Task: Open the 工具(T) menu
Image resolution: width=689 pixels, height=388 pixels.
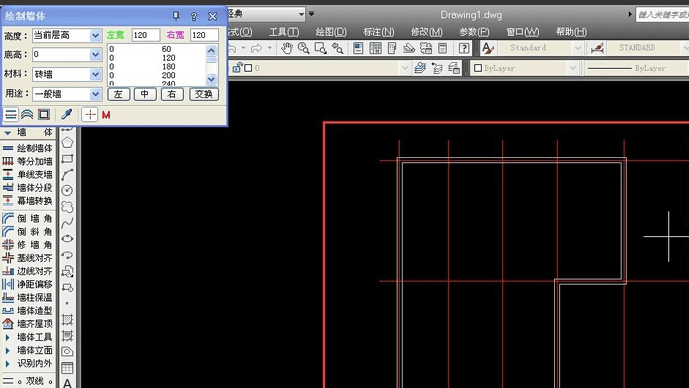Action: 284,32
